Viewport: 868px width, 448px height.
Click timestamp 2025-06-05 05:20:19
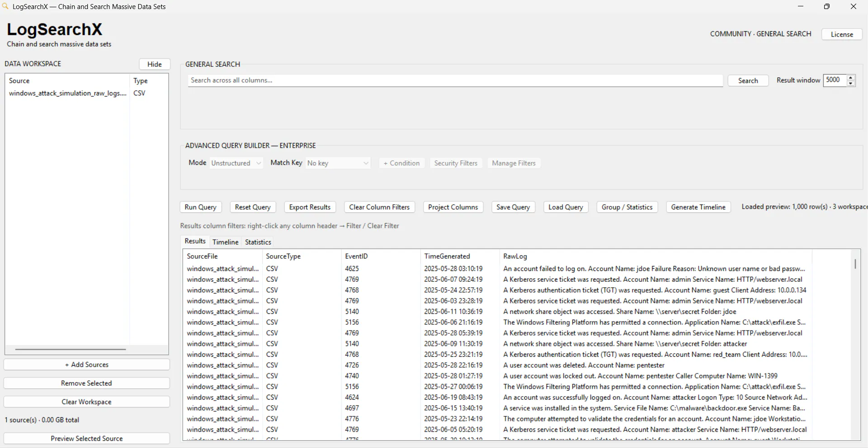(x=453, y=429)
